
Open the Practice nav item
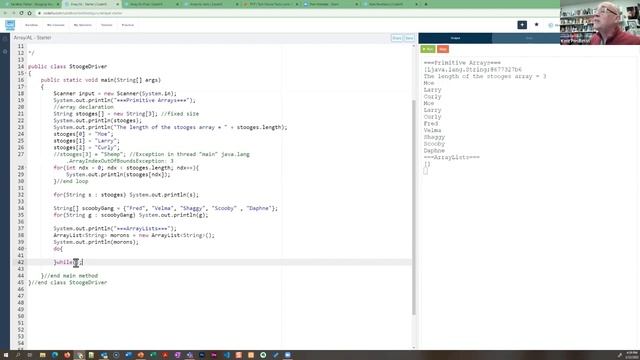[x=128, y=25]
